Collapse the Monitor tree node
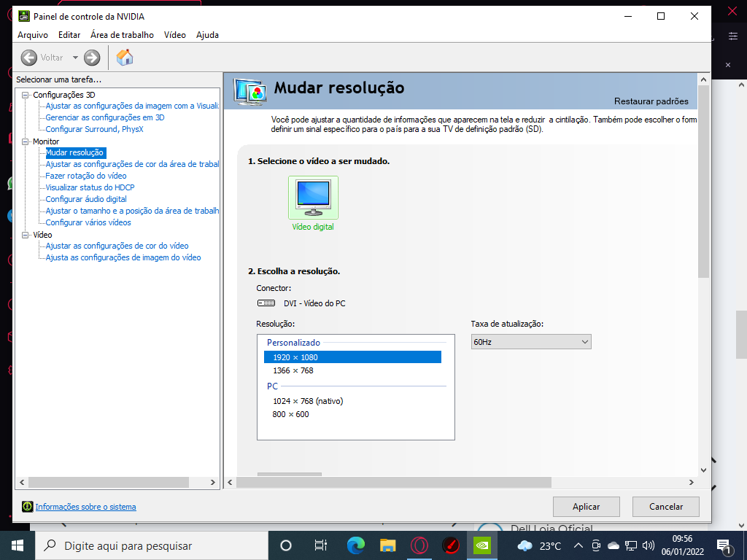The height and width of the screenshot is (560, 747). (x=26, y=141)
